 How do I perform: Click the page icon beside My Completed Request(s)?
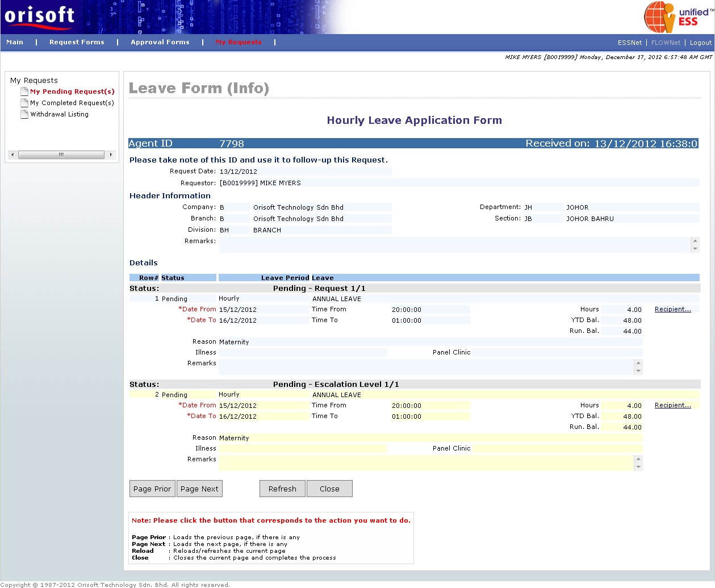tap(24, 103)
